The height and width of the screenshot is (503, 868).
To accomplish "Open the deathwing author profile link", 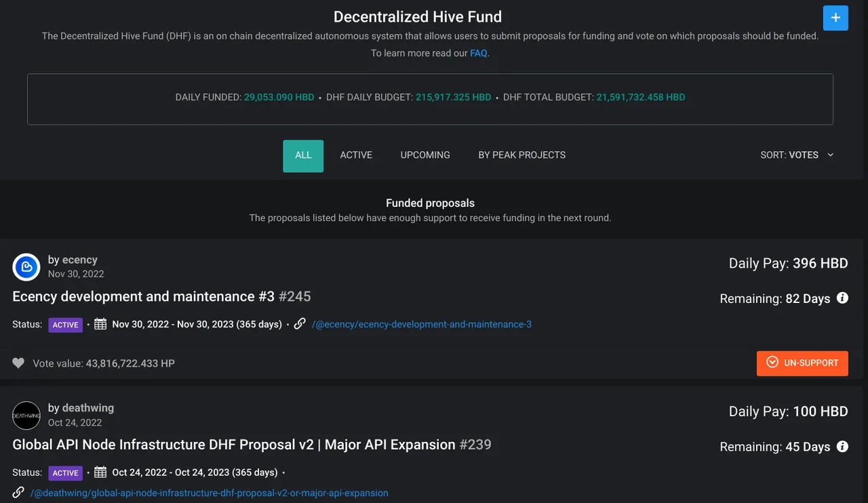I will (x=88, y=408).
